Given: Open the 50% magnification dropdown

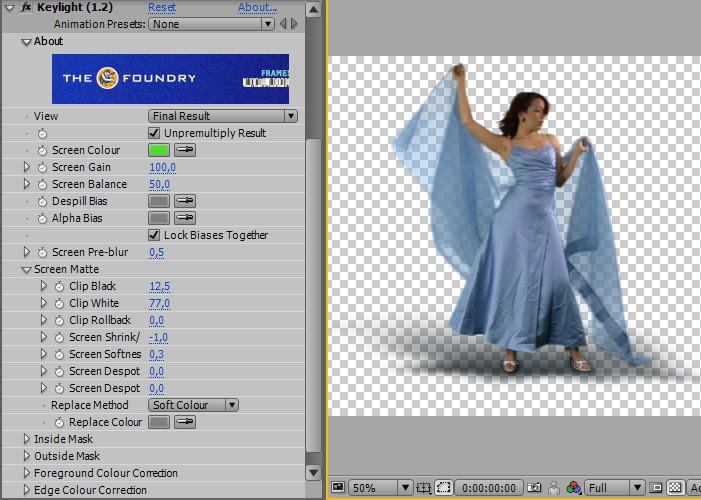Looking at the screenshot, I should [380, 487].
